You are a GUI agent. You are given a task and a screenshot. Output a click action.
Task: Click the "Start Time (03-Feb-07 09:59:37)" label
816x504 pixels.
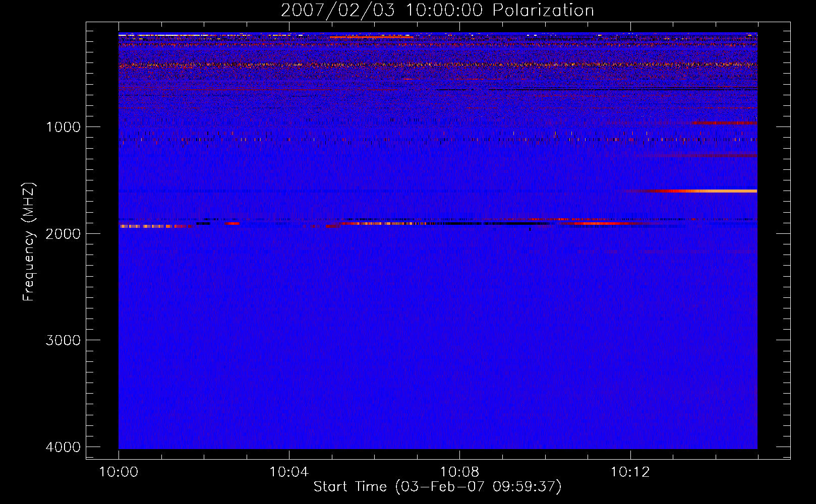point(437,486)
